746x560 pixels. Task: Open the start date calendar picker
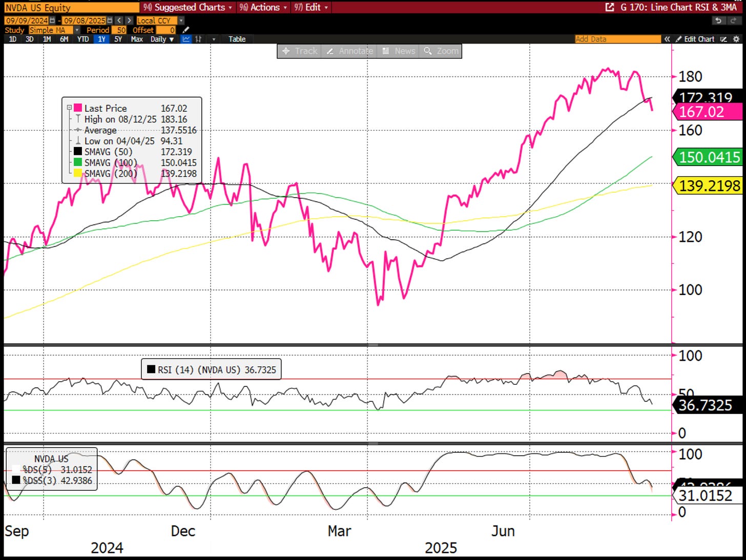pyautogui.click(x=52, y=20)
